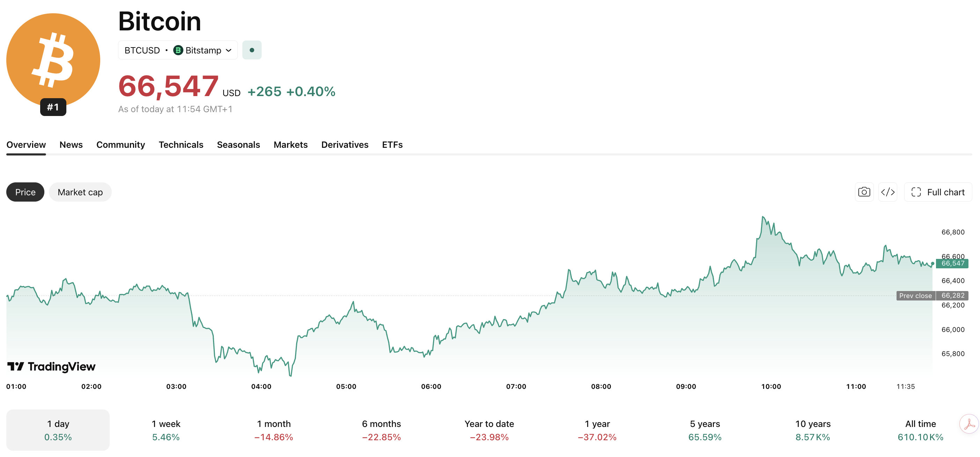Screen dimensions: 980x457
Task: Click the #1 rank badge
Action: [53, 107]
